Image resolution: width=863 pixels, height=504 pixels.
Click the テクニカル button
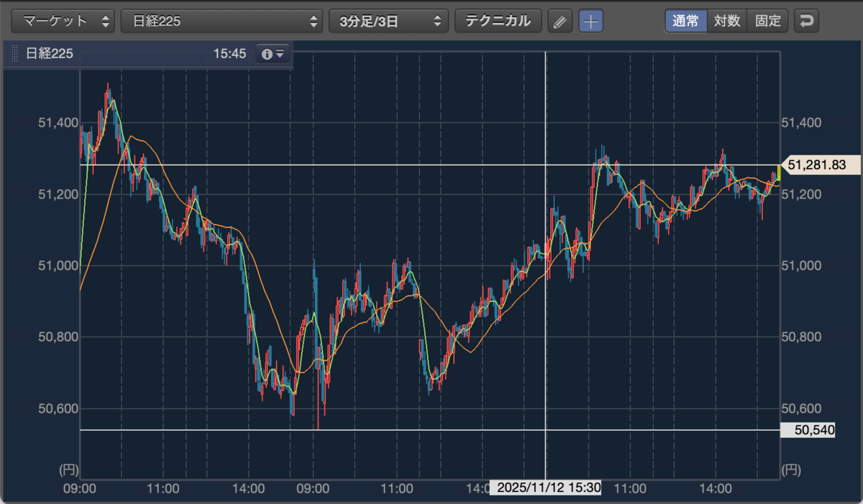click(x=498, y=21)
